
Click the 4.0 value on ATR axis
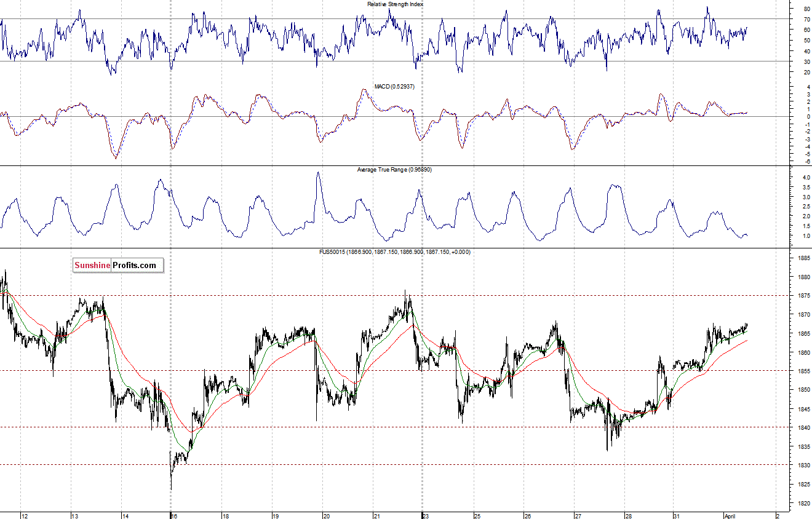pos(806,178)
